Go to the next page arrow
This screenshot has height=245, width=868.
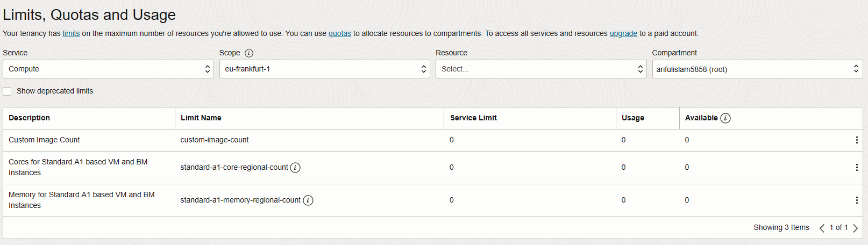pyautogui.click(x=855, y=228)
